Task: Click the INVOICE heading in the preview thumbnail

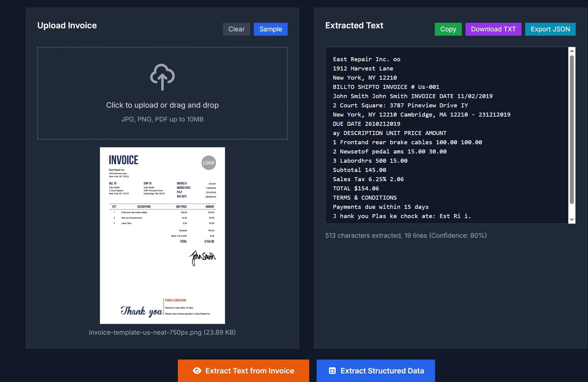Action: tap(124, 160)
